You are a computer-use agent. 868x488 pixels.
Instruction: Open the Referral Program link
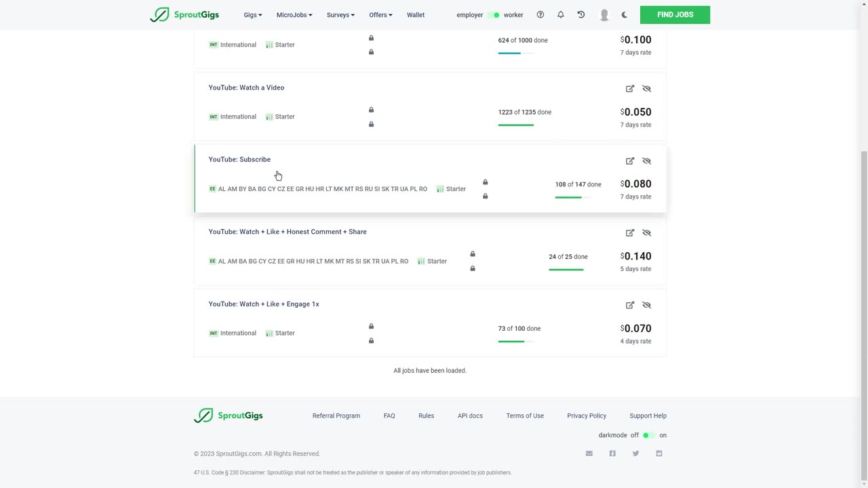[336, 415]
